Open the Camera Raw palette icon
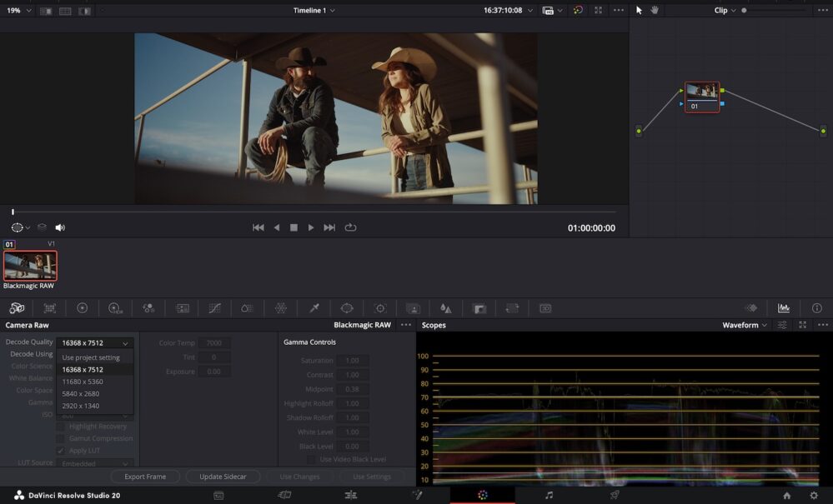Image resolution: width=833 pixels, height=504 pixels. [x=17, y=308]
